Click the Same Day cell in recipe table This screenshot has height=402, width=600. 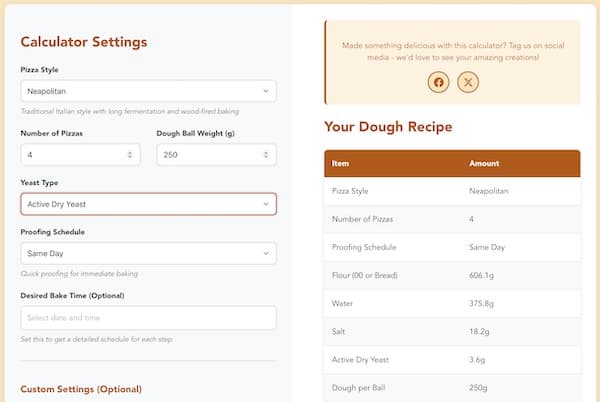tap(487, 246)
